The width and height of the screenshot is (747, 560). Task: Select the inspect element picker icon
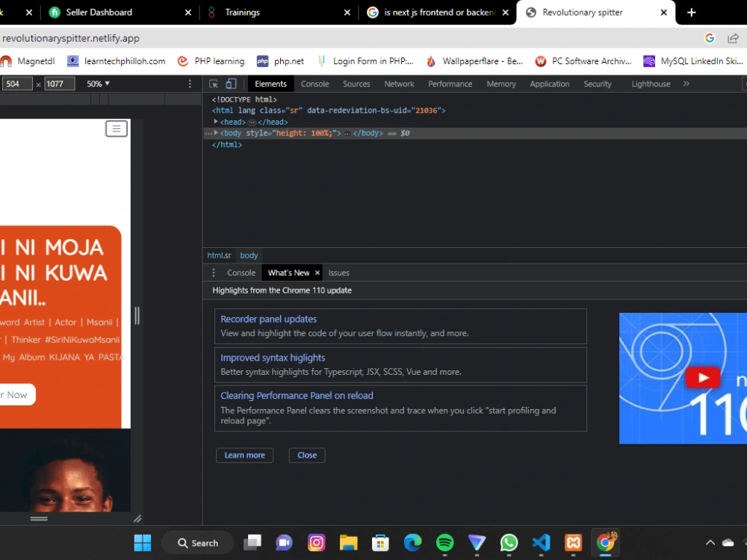(x=214, y=84)
